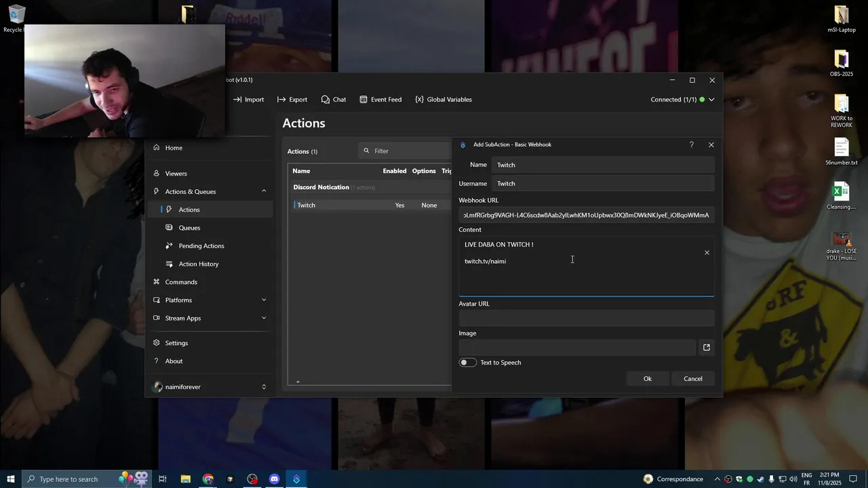Image resolution: width=868 pixels, height=488 pixels.
Task: Click the Action History icon
Action: point(170,264)
